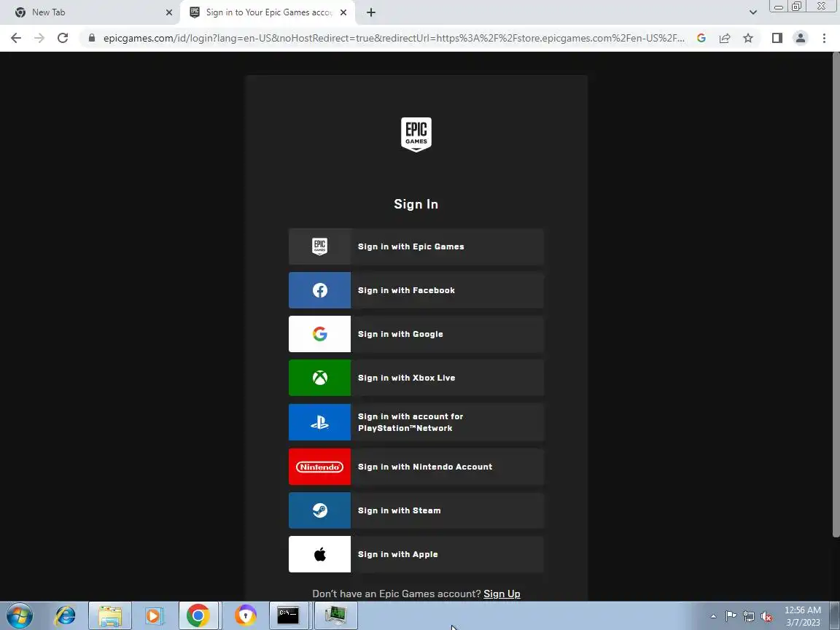The width and height of the screenshot is (840, 630).
Task: Open a new browser tab
Action: point(371,12)
